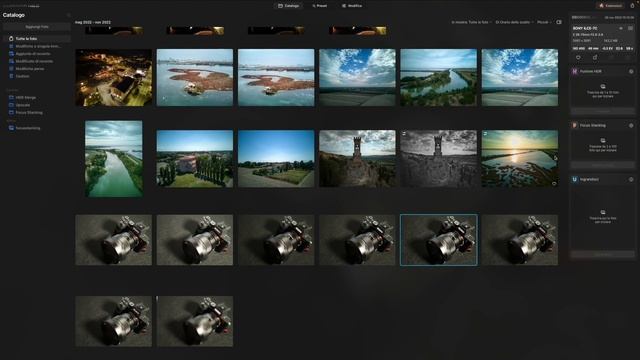Select the color tower photo
640x360 pixels.
click(x=357, y=159)
